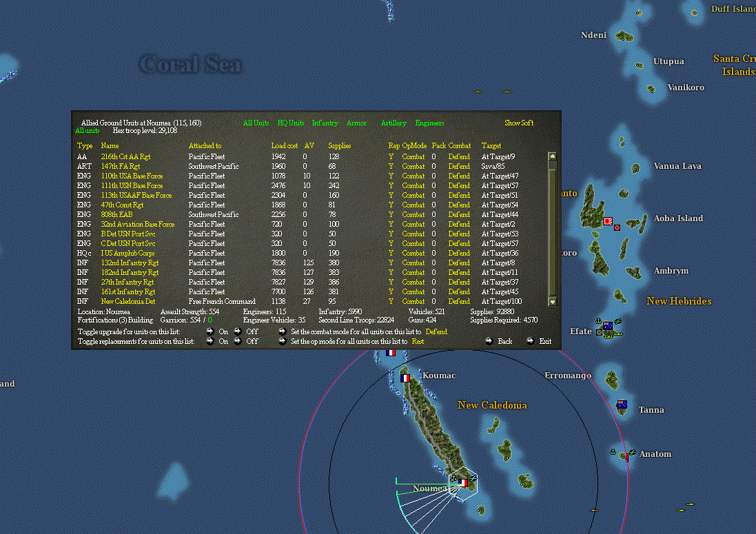Click the Japanese flag base on Espiritu Santo
Viewport: 756px width, 534px height.
(x=608, y=221)
